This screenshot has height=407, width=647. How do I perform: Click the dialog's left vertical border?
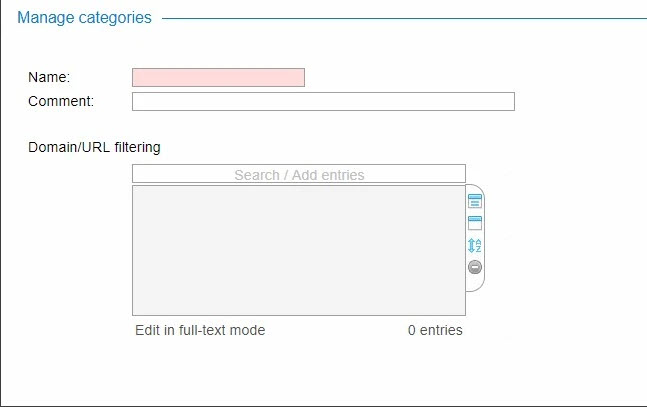click(x=0, y=202)
